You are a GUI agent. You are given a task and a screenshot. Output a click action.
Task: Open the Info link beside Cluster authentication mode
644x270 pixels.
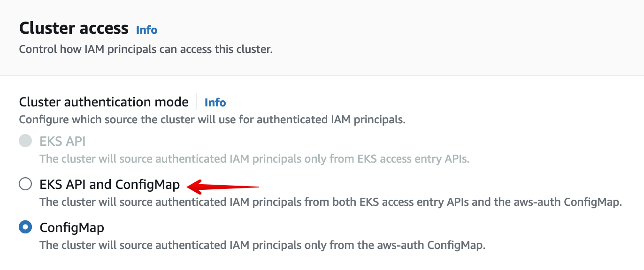click(x=215, y=102)
